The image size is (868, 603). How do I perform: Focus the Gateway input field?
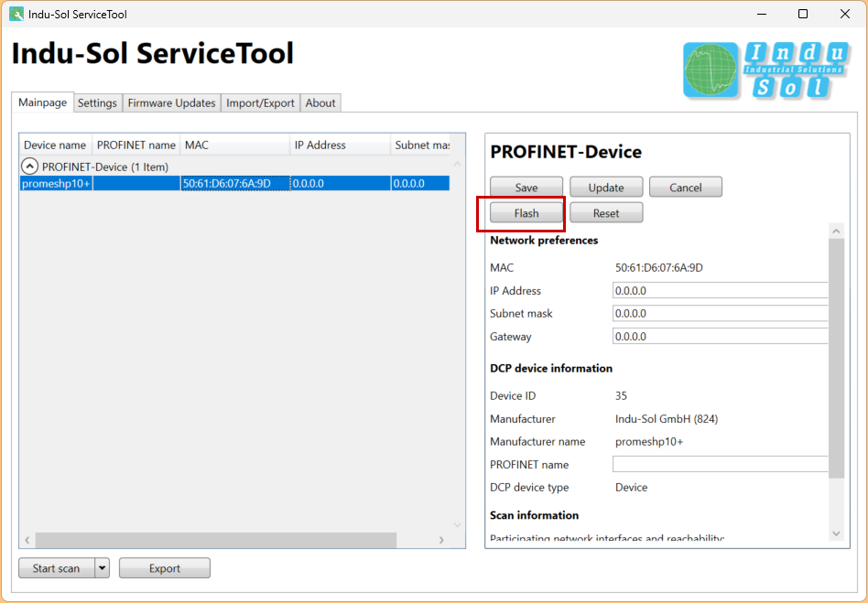pos(721,337)
